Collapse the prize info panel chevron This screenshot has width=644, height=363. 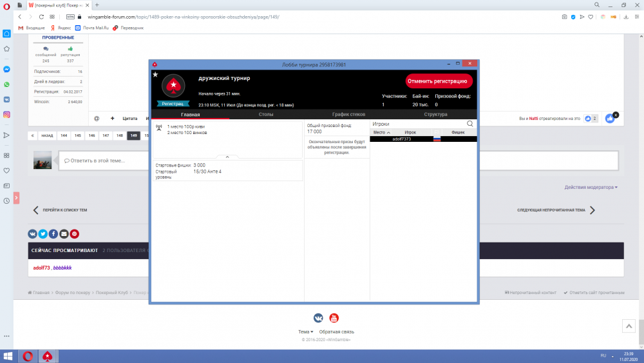click(227, 157)
